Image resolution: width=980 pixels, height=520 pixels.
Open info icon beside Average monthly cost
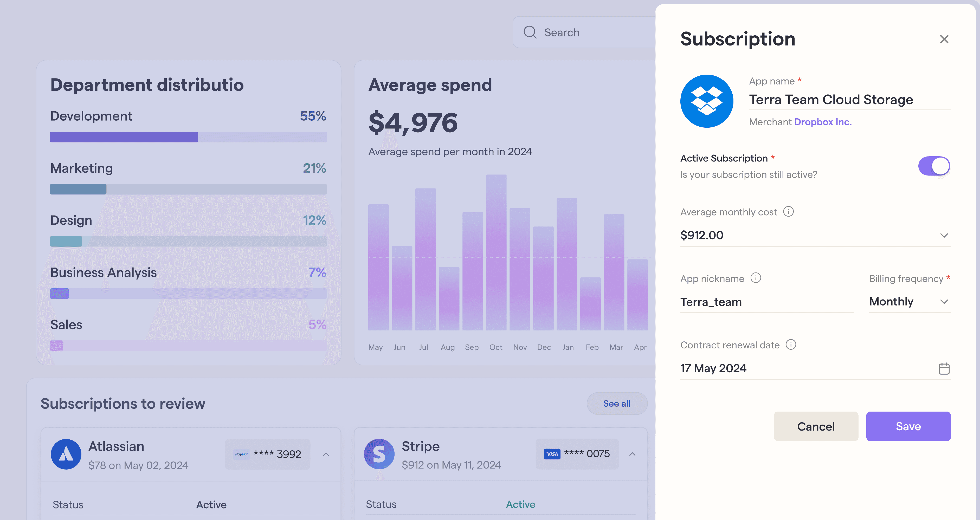788,211
